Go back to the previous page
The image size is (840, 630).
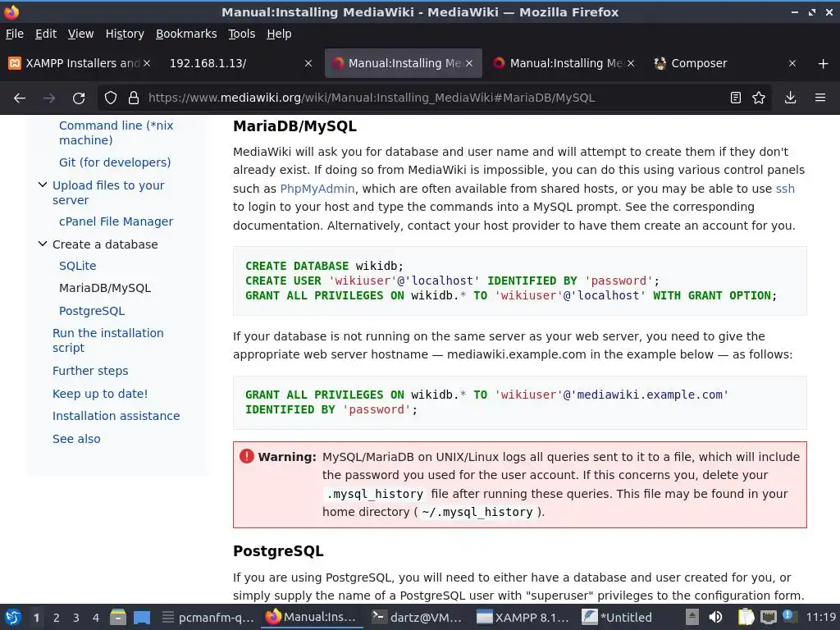coord(20,98)
